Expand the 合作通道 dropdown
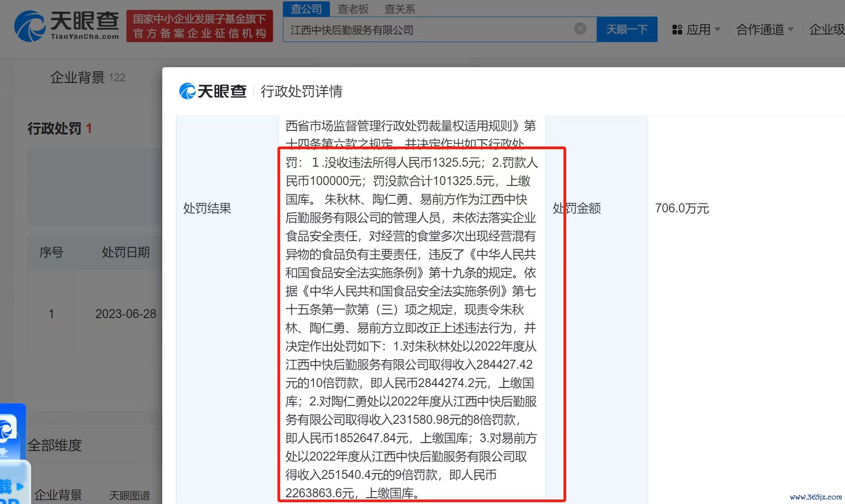 click(x=765, y=30)
